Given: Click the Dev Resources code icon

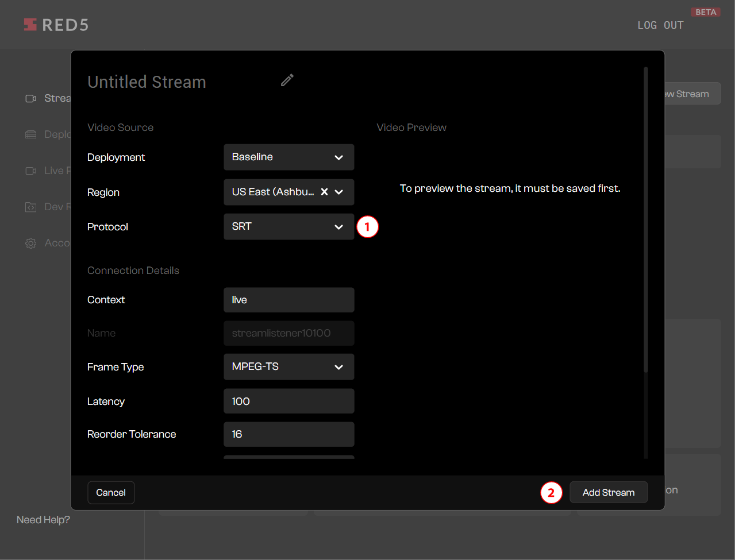Looking at the screenshot, I should pyautogui.click(x=31, y=207).
